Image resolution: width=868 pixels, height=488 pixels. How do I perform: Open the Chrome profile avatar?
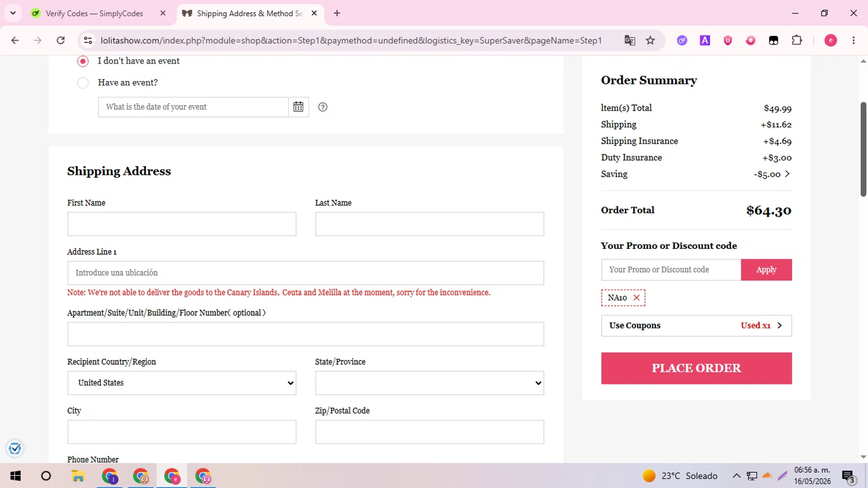(x=830, y=41)
